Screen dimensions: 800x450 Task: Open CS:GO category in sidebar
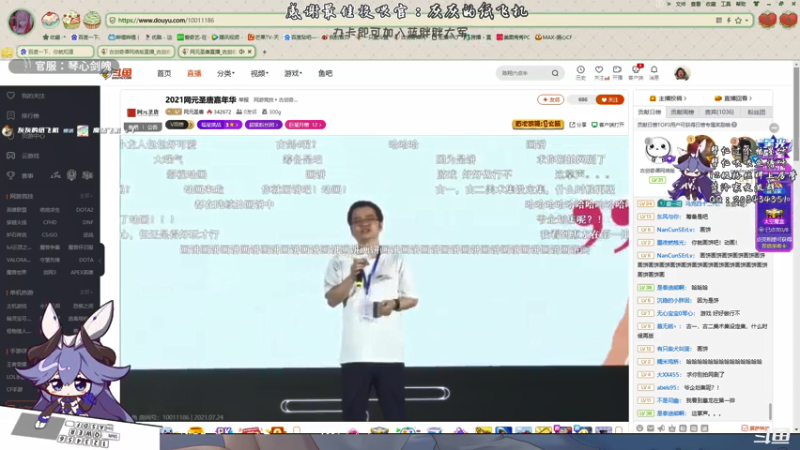tap(49, 235)
